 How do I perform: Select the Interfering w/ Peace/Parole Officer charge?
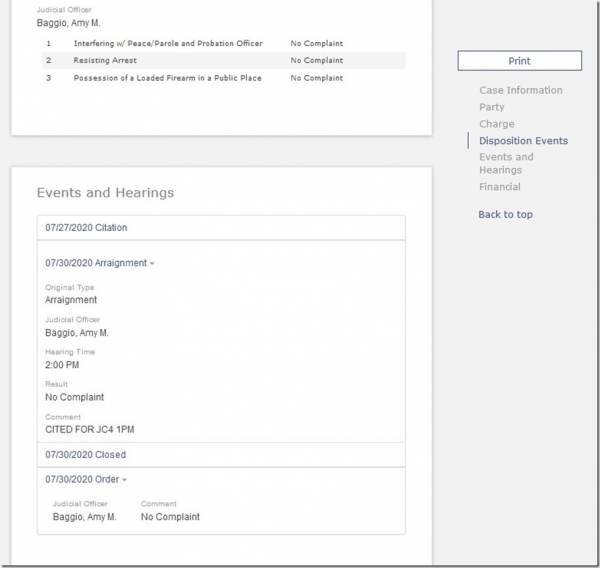168,44
